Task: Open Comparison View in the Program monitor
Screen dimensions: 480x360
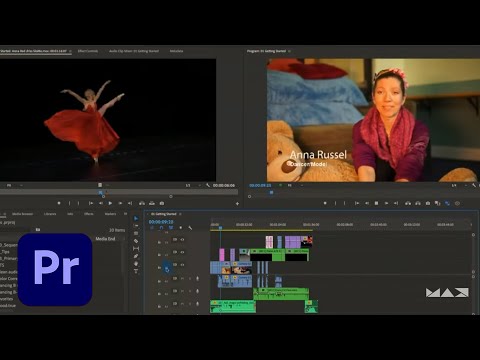Action: click(x=438, y=203)
